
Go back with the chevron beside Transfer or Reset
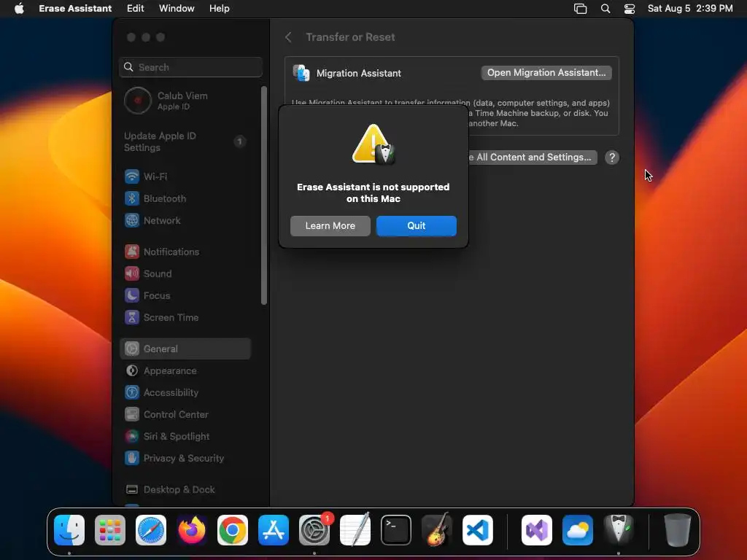point(288,37)
